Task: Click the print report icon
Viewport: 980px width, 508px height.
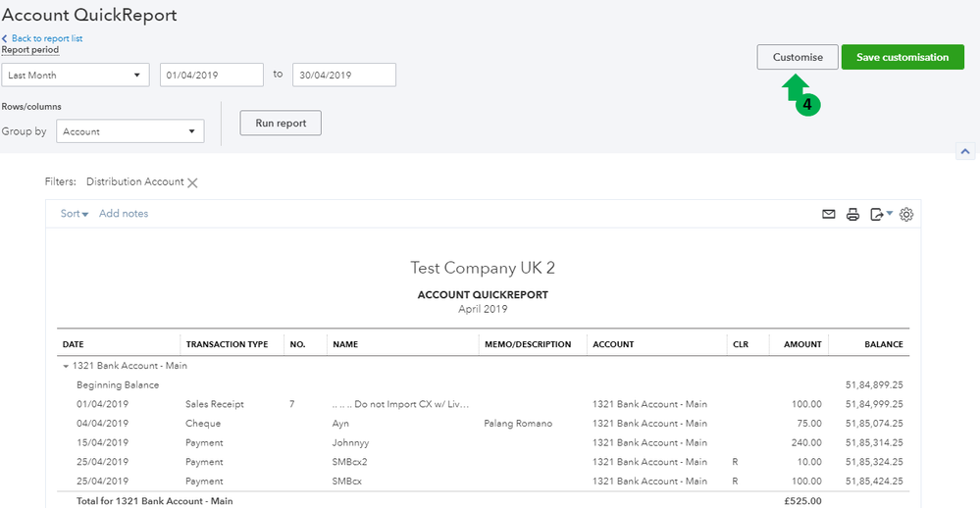Action: pyautogui.click(x=852, y=215)
